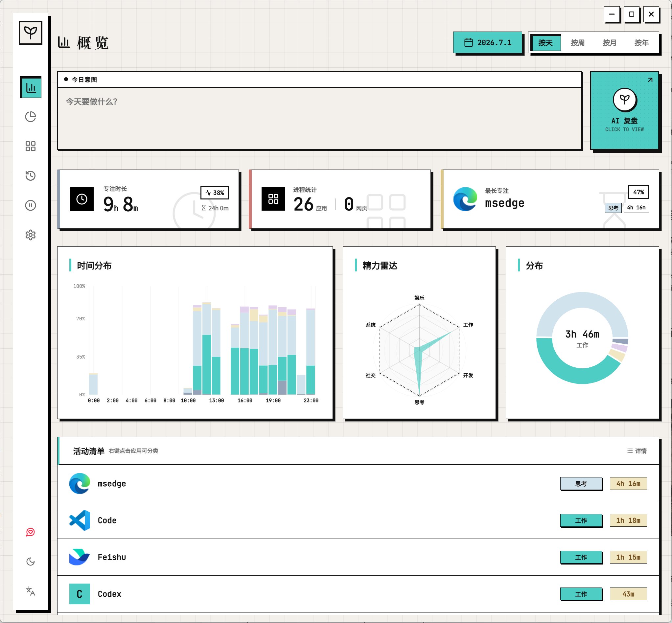Click the 详情 details link in activity list
672x623 pixels.
(x=637, y=451)
